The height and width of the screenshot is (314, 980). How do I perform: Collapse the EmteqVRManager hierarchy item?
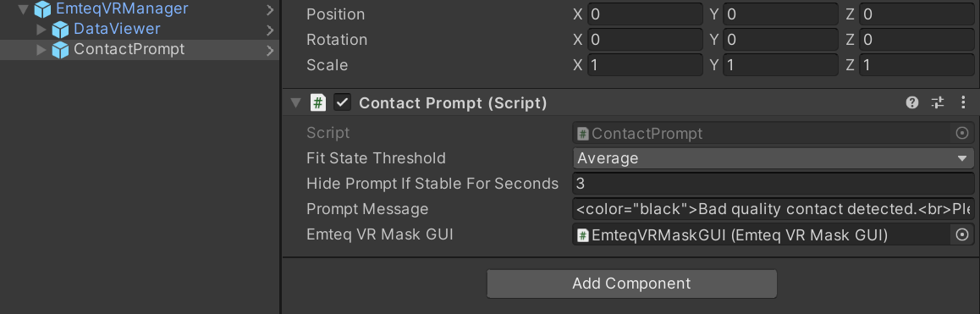pyautogui.click(x=24, y=9)
